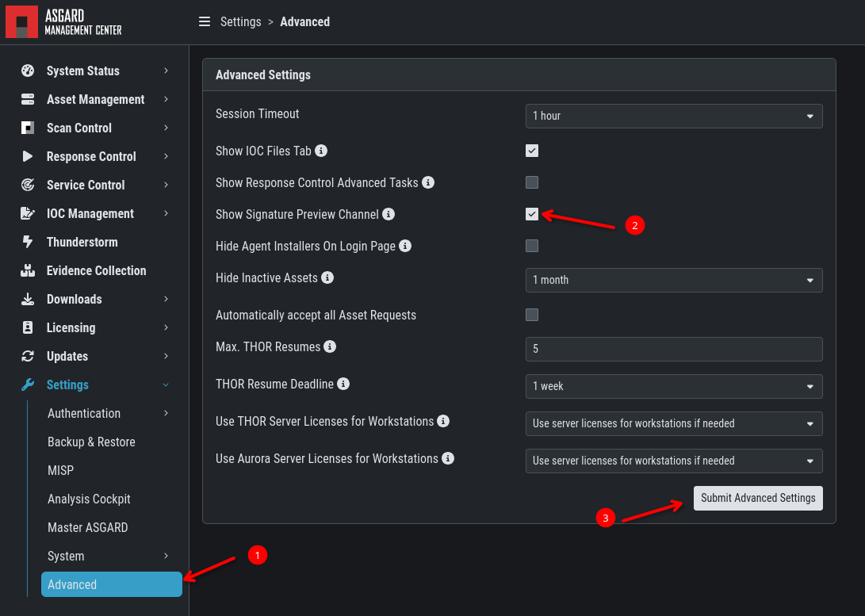The height and width of the screenshot is (616, 865).
Task: Click the Max. THOR Resumes input field
Action: pyautogui.click(x=674, y=349)
